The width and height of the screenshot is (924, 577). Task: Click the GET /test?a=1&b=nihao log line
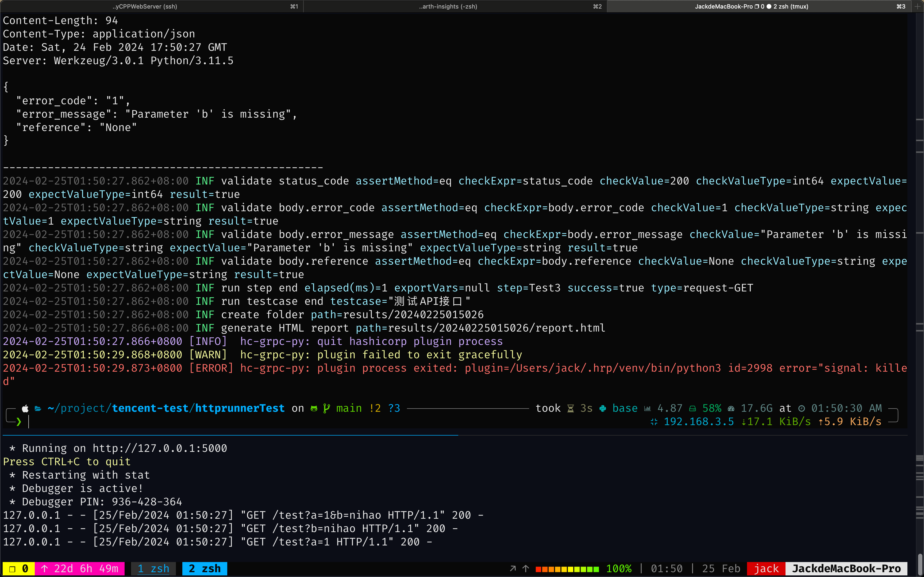click(243, 515)
